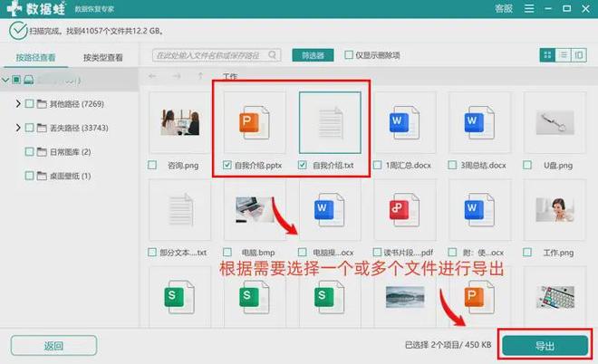
Task: Uncheck the 自我介绍.txt checkbox
Action: click(x=303, y=165)
